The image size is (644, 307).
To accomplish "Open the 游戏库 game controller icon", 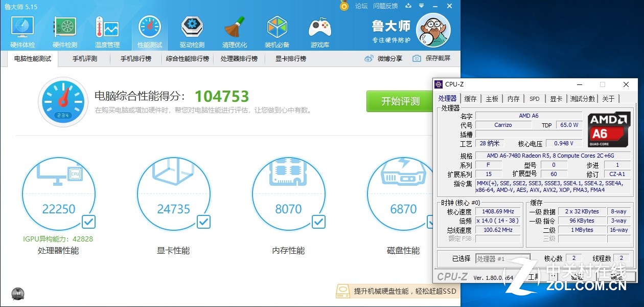I will [x=320, y=31].
